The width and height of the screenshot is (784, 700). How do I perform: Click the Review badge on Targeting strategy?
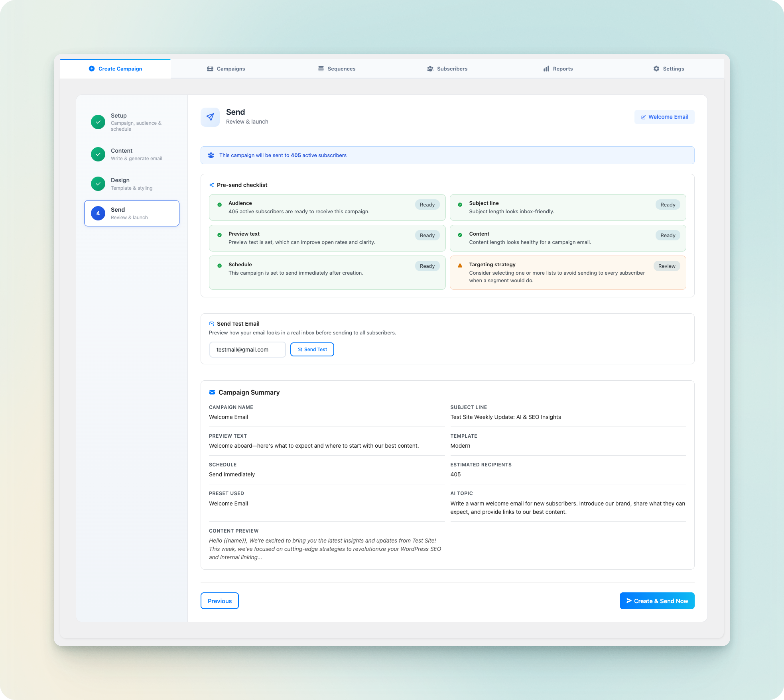click(x=667, y=266)
